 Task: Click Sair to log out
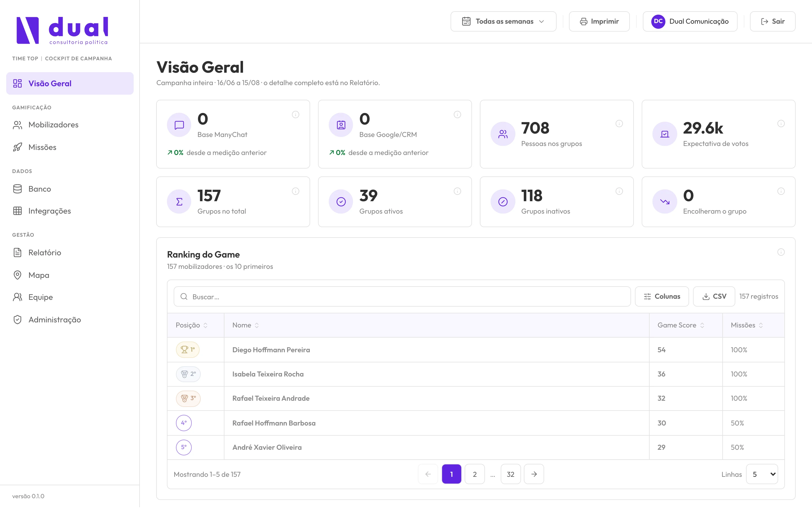(773, 22)
